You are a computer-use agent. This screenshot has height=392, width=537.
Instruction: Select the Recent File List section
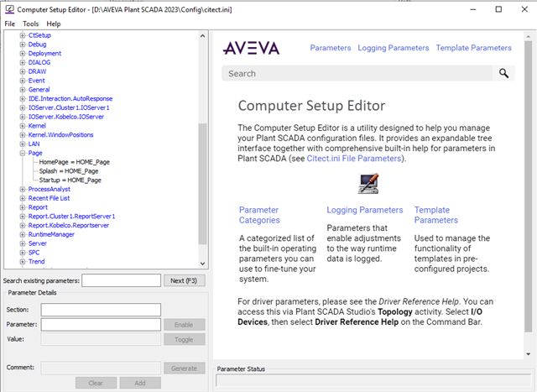point(49,198)
